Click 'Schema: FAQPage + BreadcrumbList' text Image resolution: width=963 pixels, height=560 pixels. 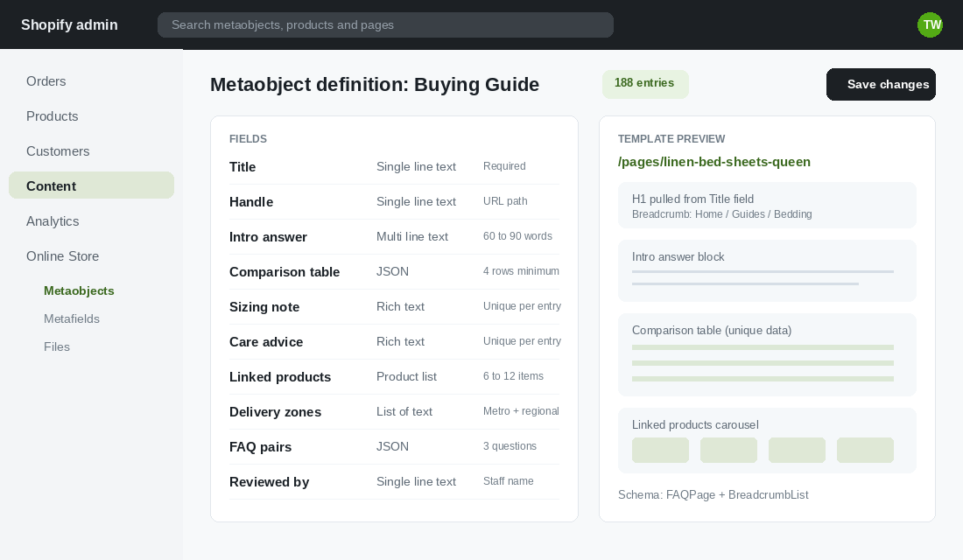coord(713,495)
